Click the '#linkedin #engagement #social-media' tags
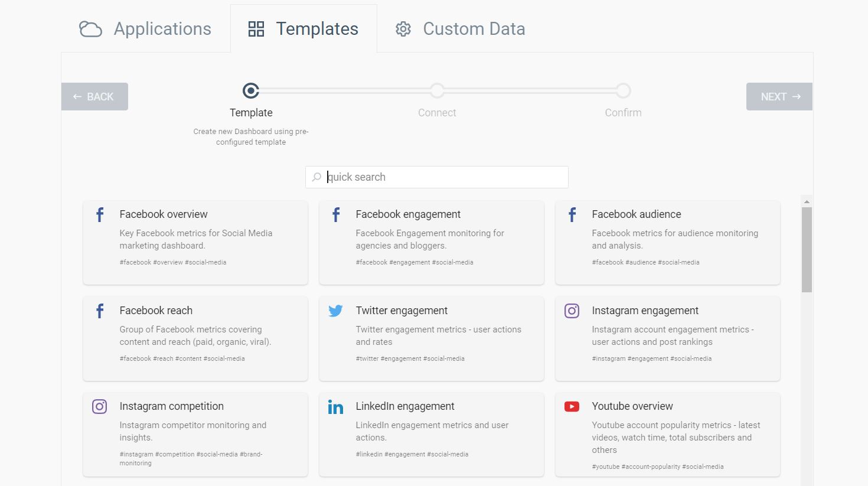Viewport: 868px width, 486px height. click(412, 454)
